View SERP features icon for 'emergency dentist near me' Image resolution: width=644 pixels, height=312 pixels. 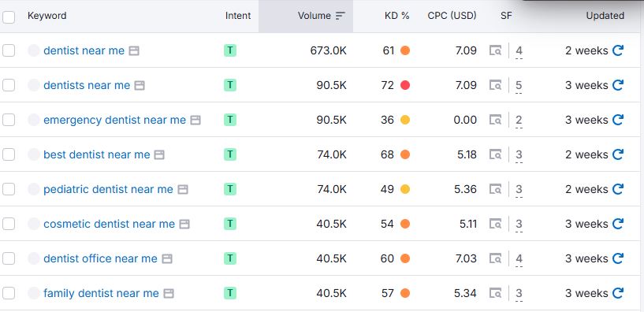pos(495,120)
